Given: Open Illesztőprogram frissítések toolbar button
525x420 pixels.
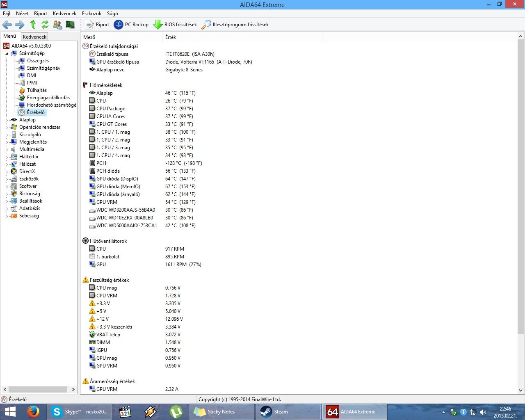Looking at the screenshot, I should point(235,25).
